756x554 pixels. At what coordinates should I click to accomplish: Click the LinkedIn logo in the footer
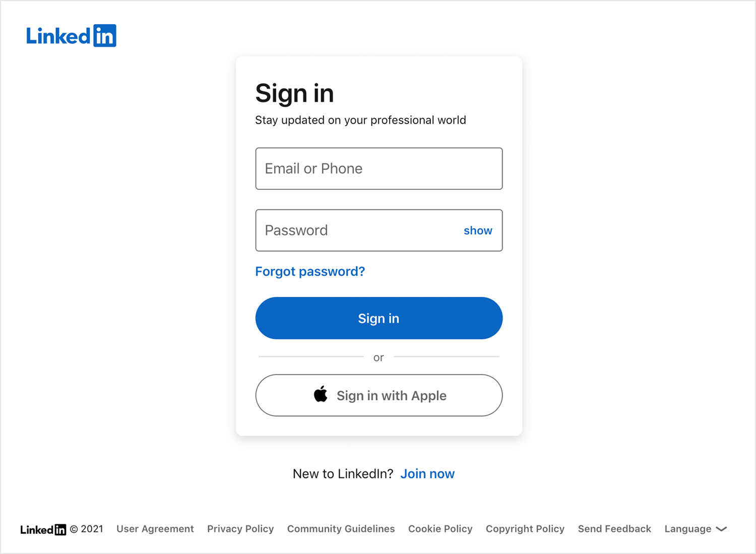click(43, 529)
